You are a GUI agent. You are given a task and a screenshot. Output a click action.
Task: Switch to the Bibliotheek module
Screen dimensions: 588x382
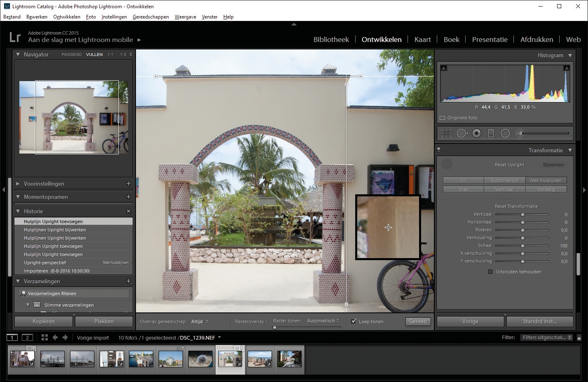(x=331, y=39)
